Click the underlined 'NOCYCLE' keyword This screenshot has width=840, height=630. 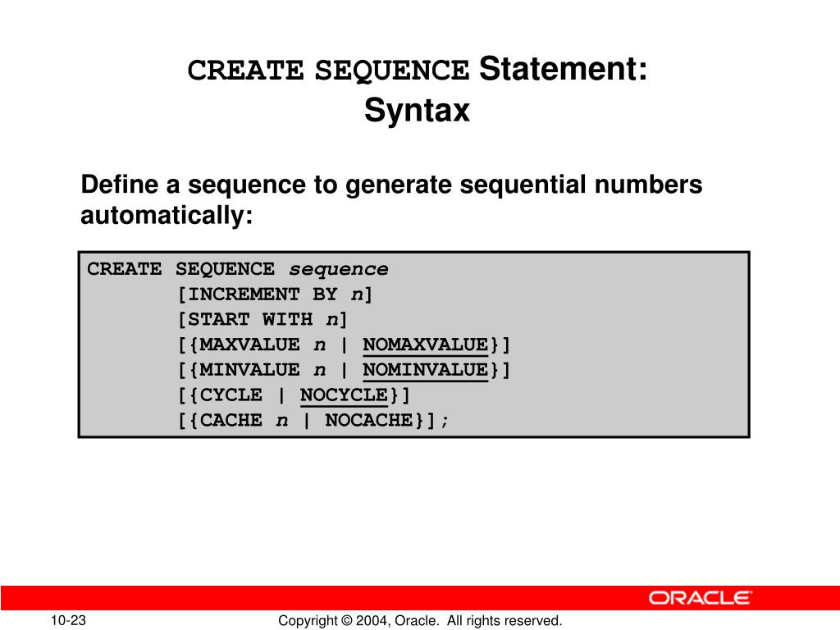click(344, 395)
